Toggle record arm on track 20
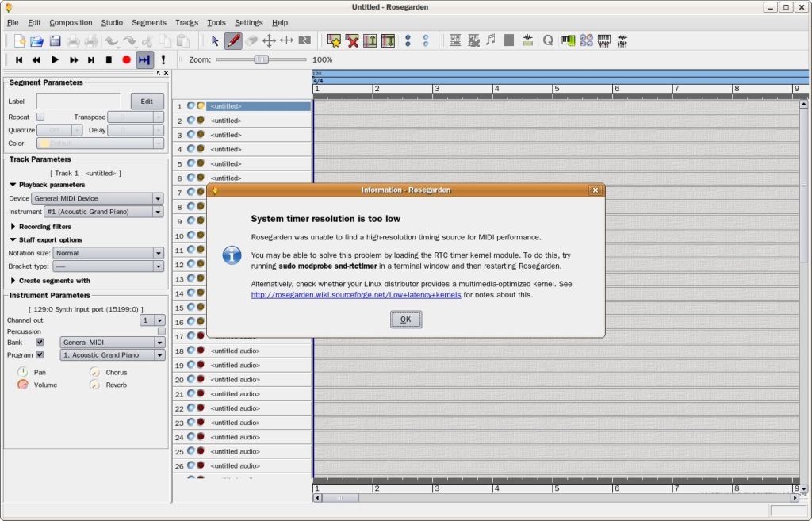Viewport: 812px width, 521px height. [x=201, y=379]
